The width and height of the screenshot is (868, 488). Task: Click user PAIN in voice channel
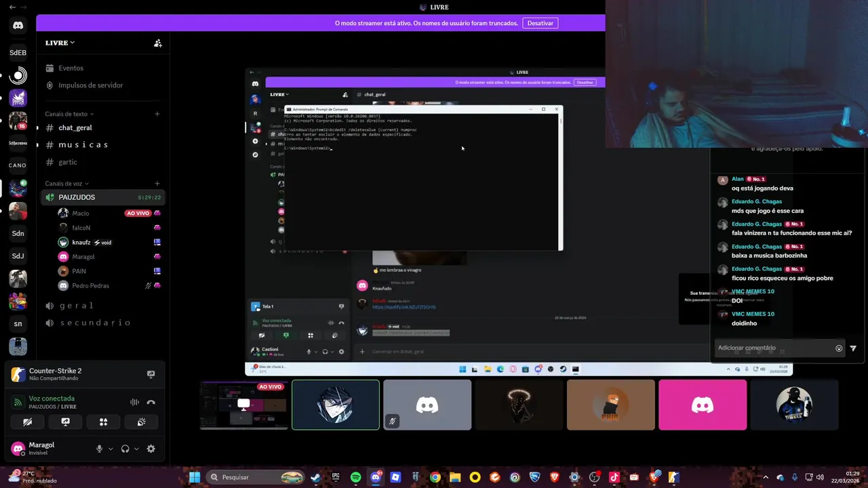coord(108,271)
